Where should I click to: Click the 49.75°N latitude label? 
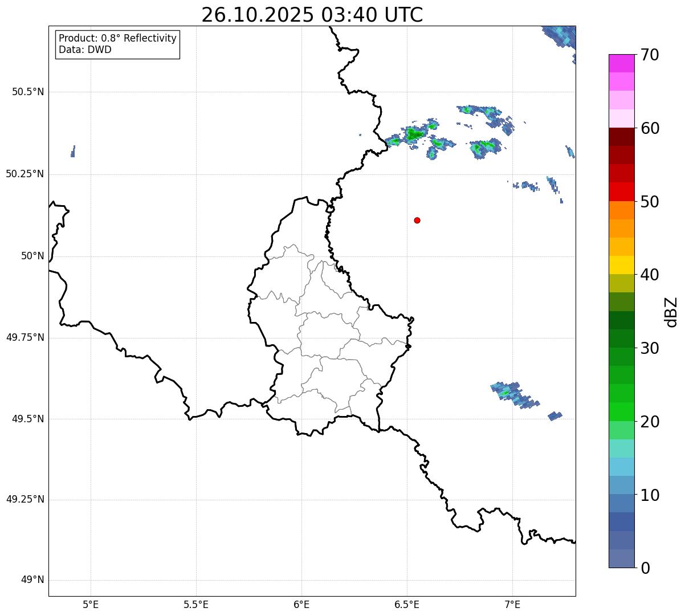[25, 337]
